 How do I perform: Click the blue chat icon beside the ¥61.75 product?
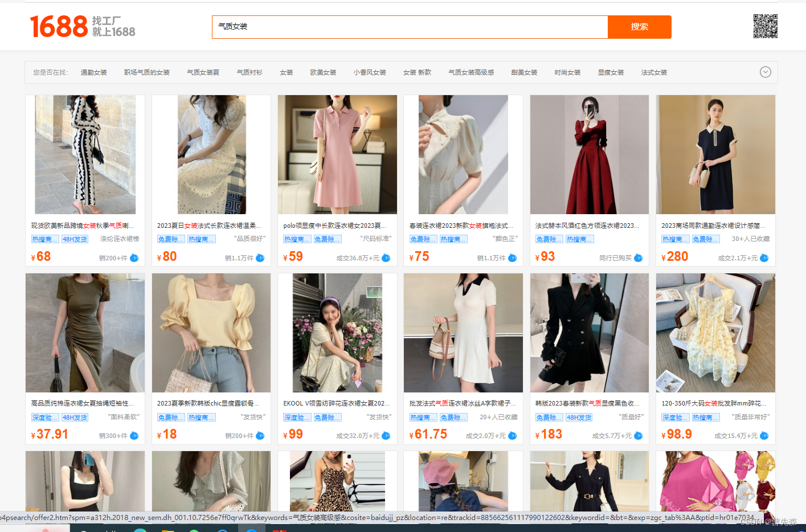pyautogui.click(x=513, y=436)
